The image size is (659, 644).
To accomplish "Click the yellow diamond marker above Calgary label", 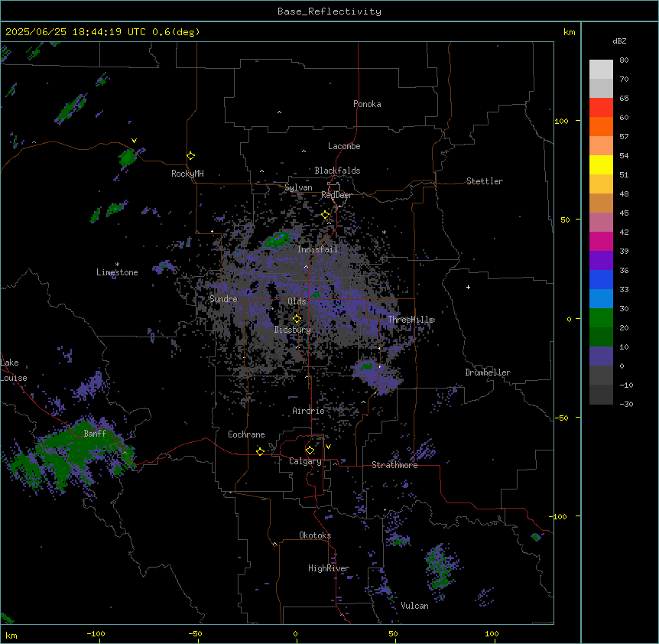I will click(x=310, y=450).
